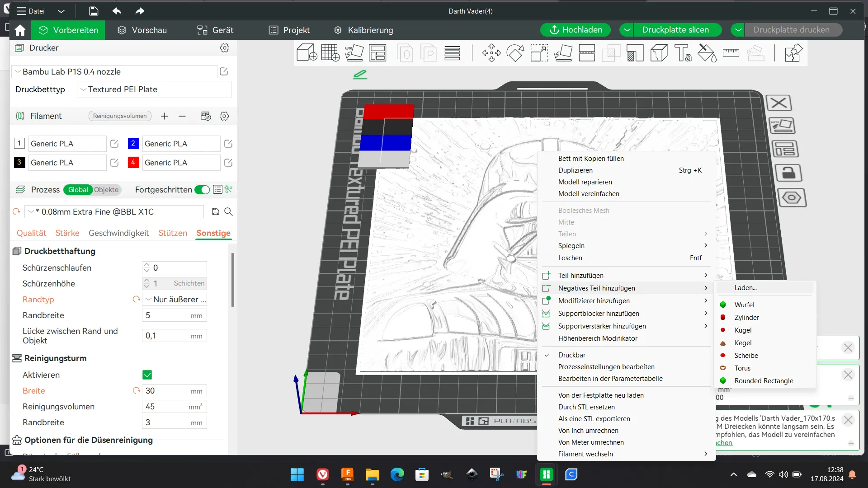This screenshot has width=868, height=488.
Task: Click the undo arrow
Action: click(x=117, y=11)
